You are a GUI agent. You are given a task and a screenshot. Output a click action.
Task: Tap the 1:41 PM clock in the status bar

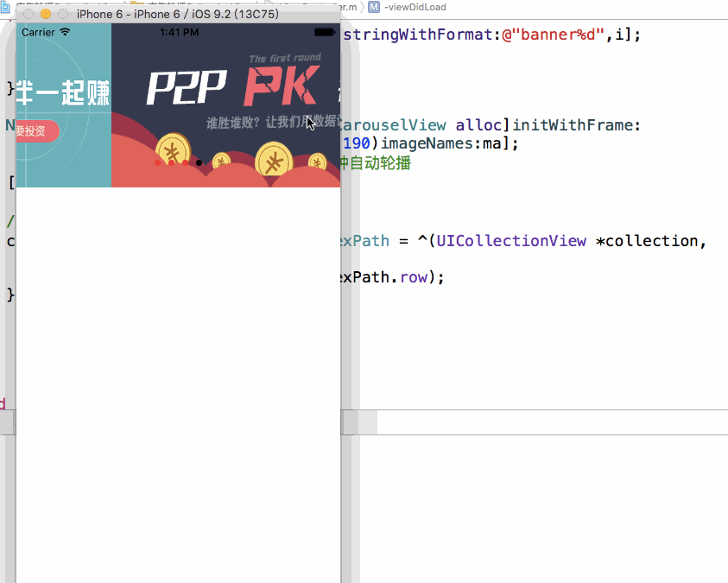[180, 33]
